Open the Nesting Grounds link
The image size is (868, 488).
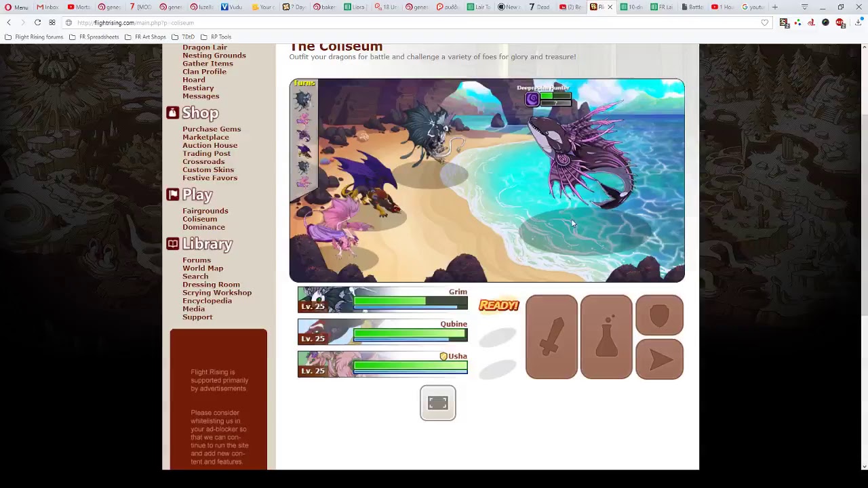click(214, 56)
